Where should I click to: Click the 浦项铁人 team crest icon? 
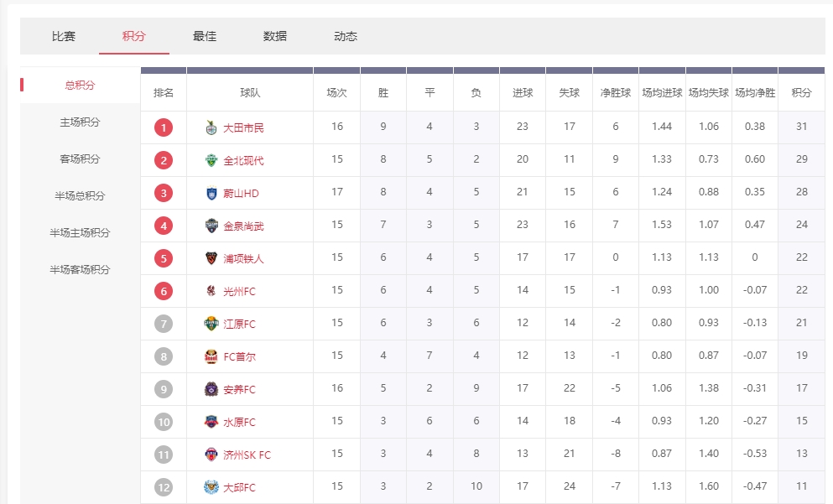coord(211,258)
